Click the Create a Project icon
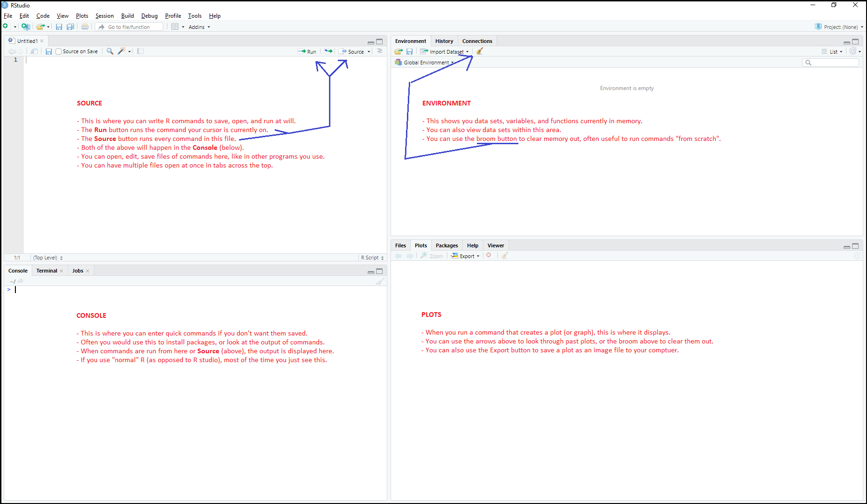Viewport: 867px width, 504px height. (x=26, y=27)
